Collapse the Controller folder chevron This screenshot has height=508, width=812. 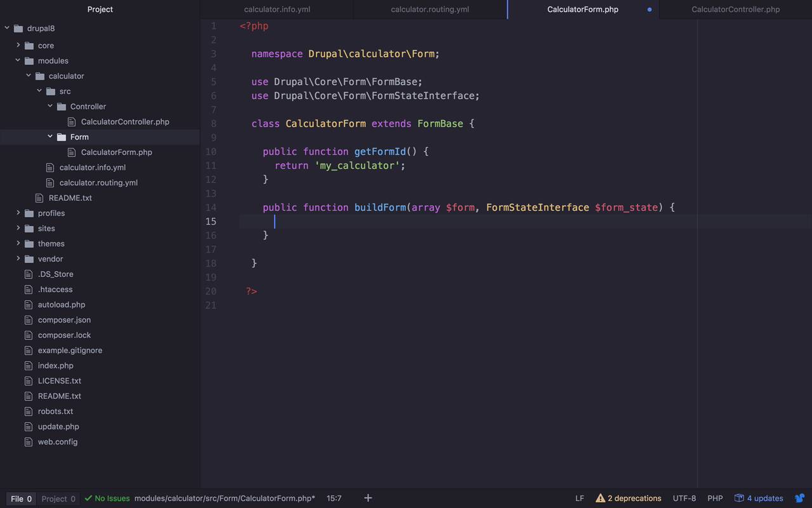point(50,106)
